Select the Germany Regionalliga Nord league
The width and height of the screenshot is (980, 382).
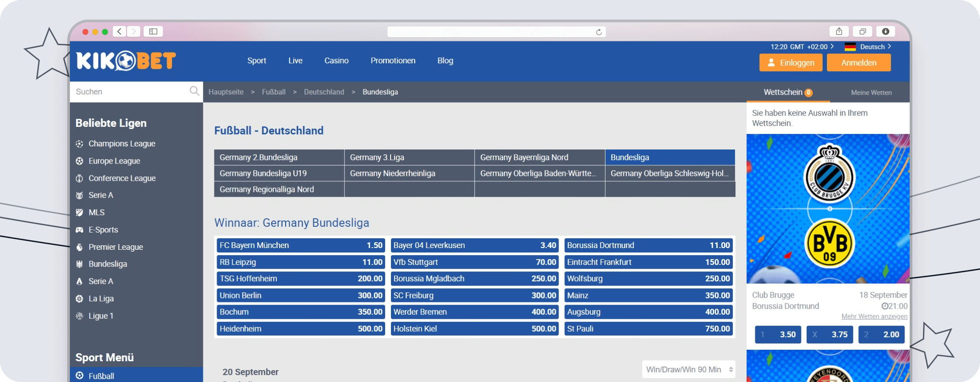279,189
